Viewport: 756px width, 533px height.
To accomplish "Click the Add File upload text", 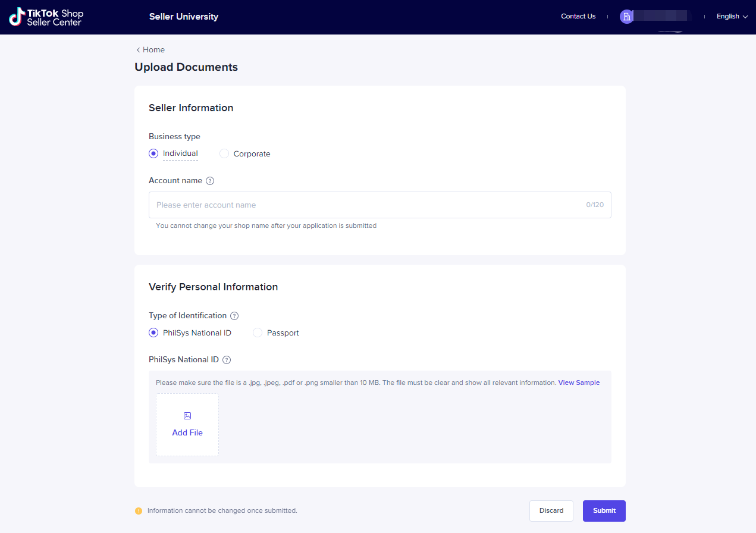I will pyautogui.click(x=187, y=433).
